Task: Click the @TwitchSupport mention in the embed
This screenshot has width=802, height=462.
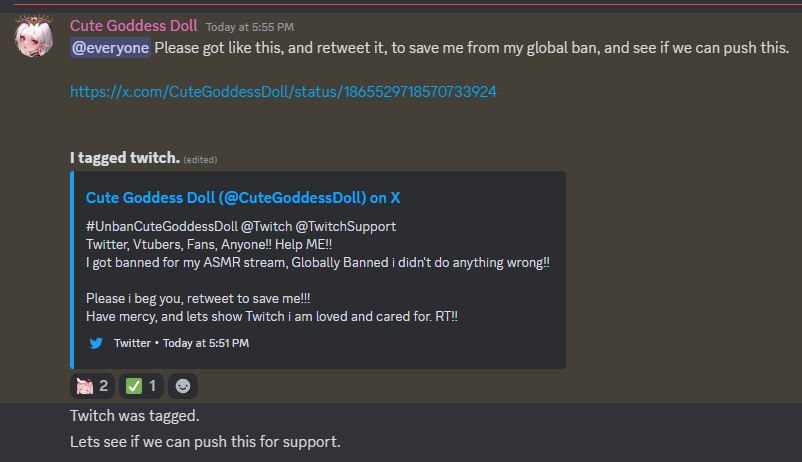Action: click(346, 227)
